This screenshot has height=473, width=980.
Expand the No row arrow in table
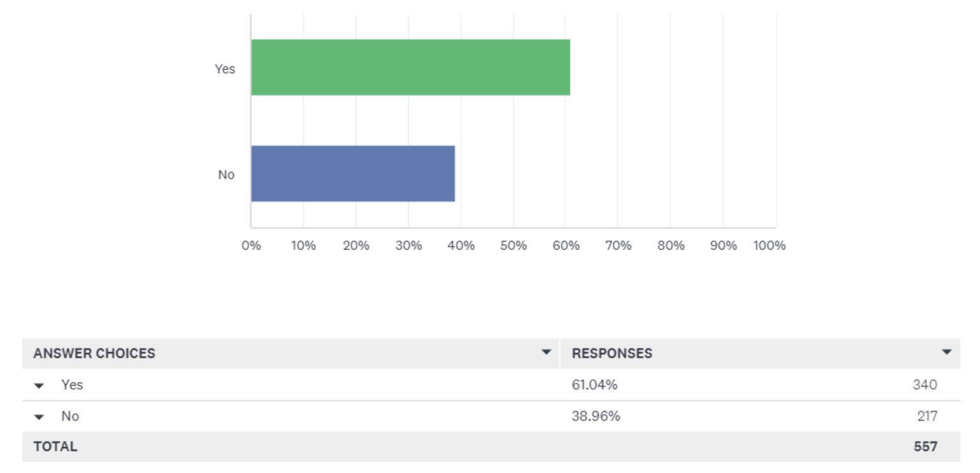(x=40, y=417)
